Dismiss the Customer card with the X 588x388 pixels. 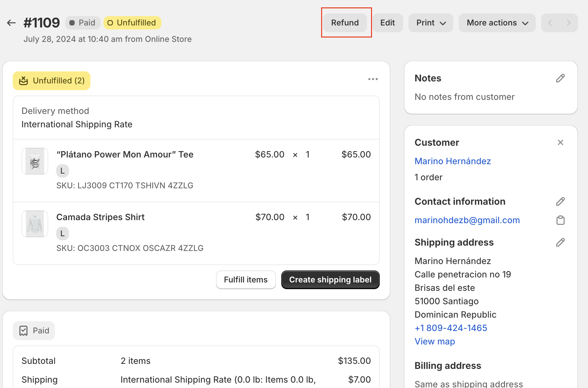click(561, 142)
